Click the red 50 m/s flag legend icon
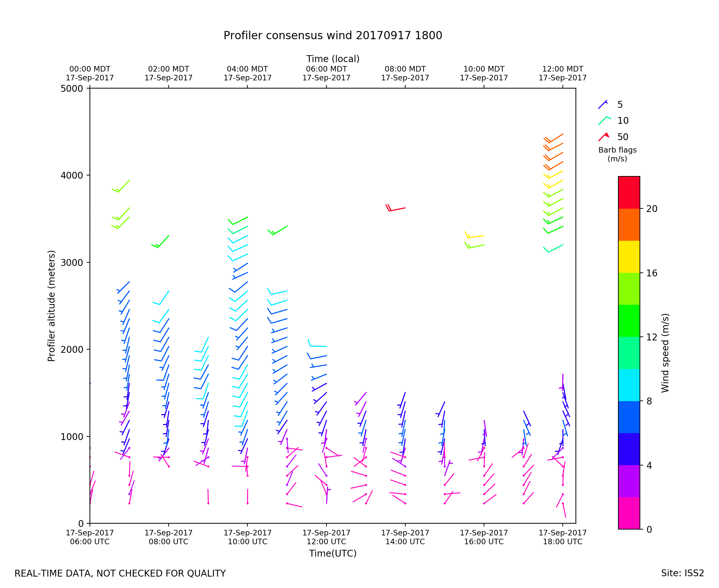The image size is (719, 588). point(603,137)
